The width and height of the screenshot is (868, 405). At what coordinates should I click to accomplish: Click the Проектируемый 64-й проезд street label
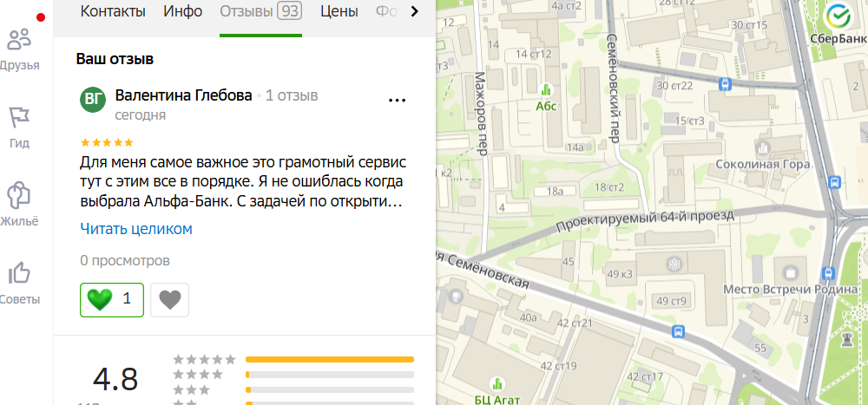[646, 221]
